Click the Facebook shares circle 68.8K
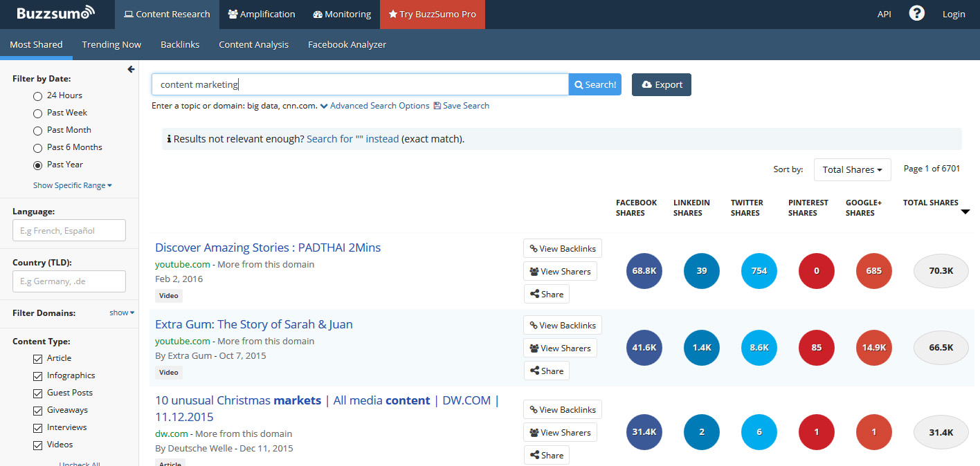980x466 pixels. 644,271
